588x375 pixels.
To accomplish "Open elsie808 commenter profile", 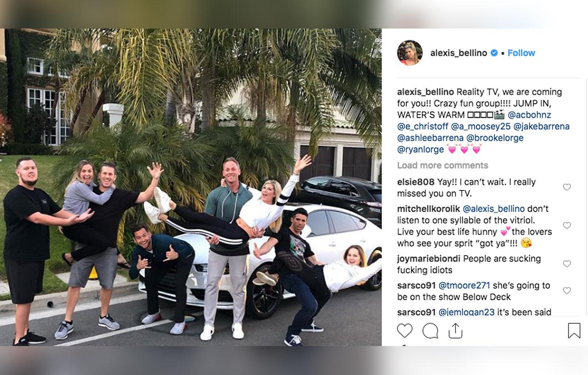I will click(415, 182).
